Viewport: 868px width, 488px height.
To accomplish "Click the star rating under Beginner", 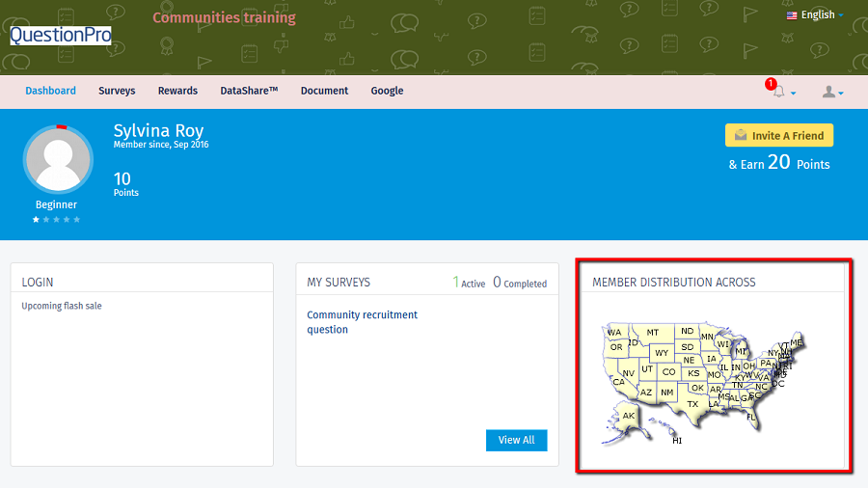I will tap(57, 220).
